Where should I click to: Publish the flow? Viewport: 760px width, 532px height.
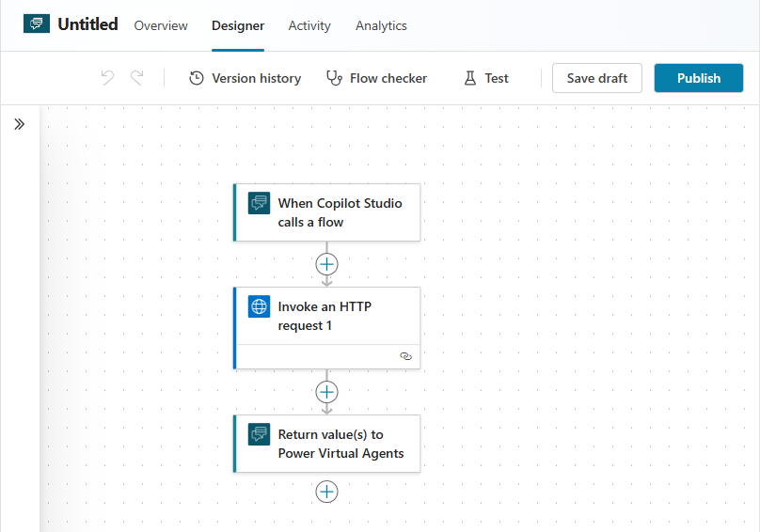point(699,78)
